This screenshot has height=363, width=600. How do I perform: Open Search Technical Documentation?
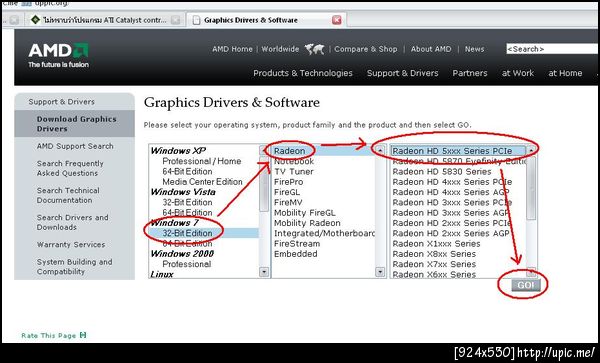pos(68,195)
